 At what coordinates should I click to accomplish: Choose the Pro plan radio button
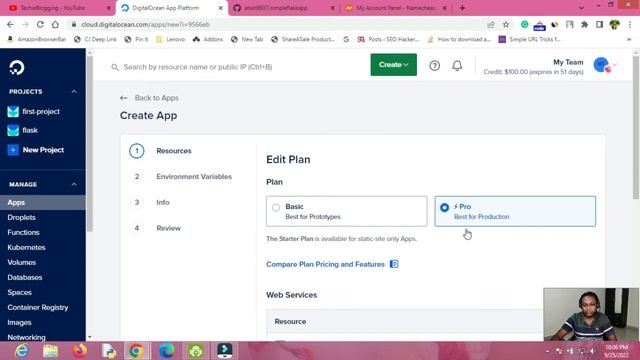point(444,208)
